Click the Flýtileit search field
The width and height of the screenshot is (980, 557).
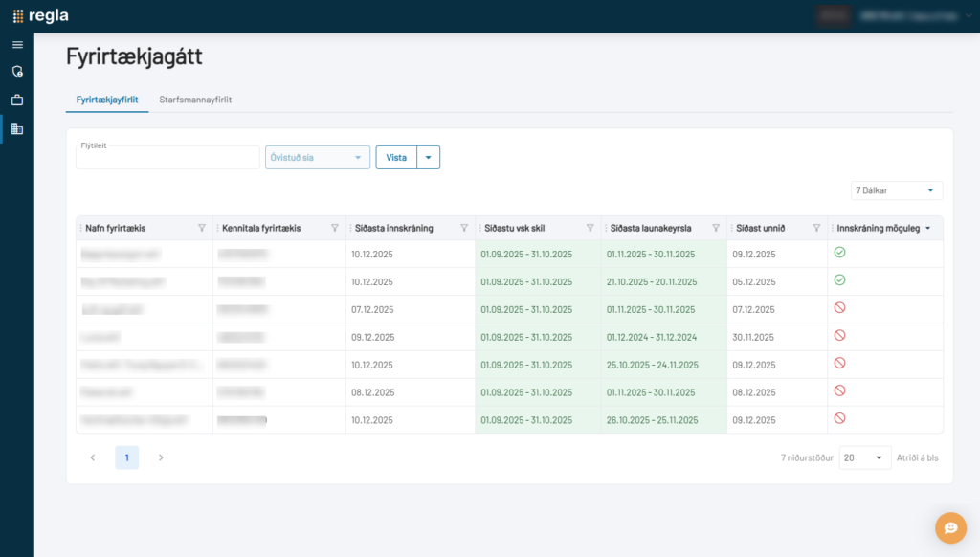pos(167,158)
